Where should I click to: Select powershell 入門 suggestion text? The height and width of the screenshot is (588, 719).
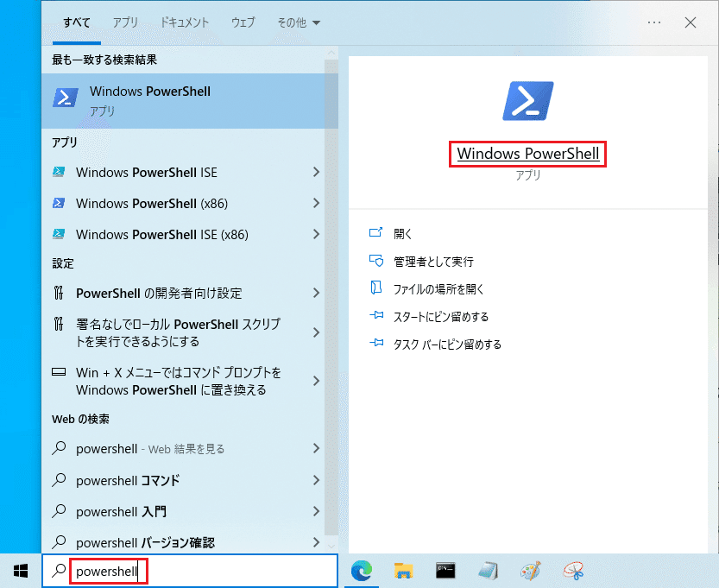tap(121, 511)
